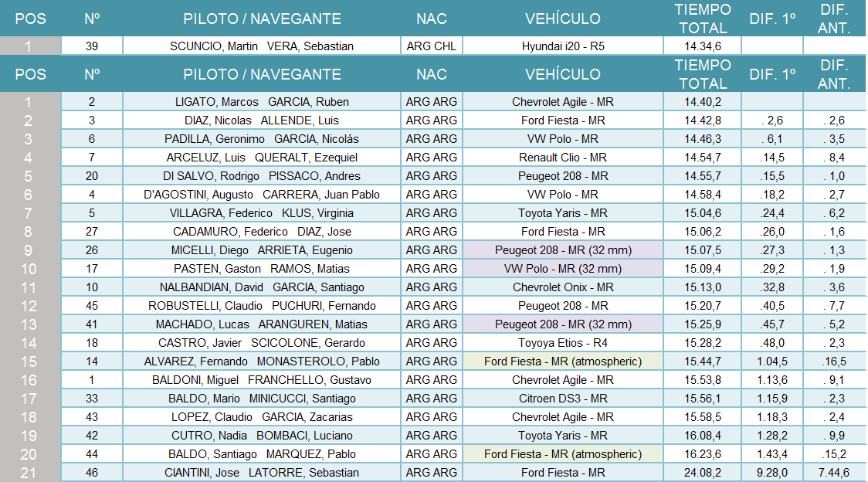This screenshot has height=482, width=868.
Task: Click 'VW Polo - MR (32 mm)' cell
Action: click(562, 269)
